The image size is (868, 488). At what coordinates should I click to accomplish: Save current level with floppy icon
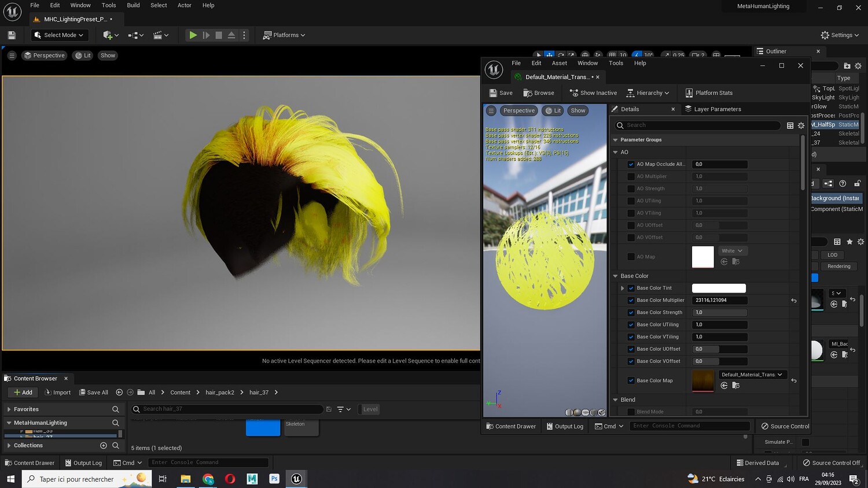[12, 35]
